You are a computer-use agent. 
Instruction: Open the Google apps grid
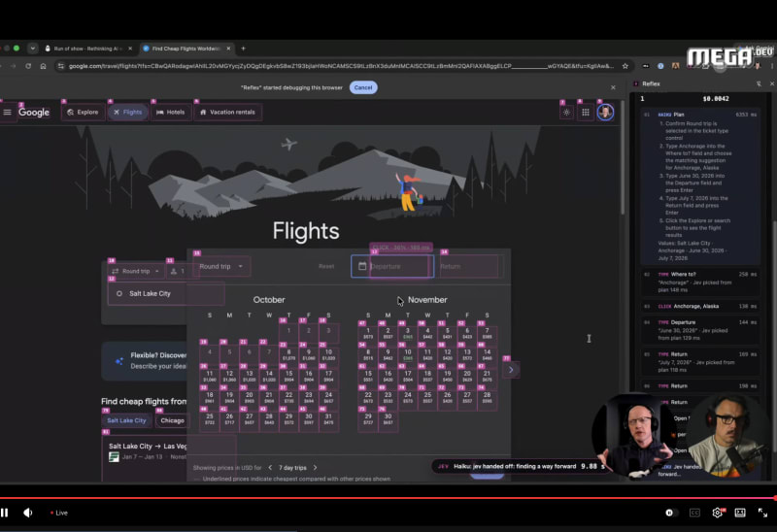click(x=586, y=113)
